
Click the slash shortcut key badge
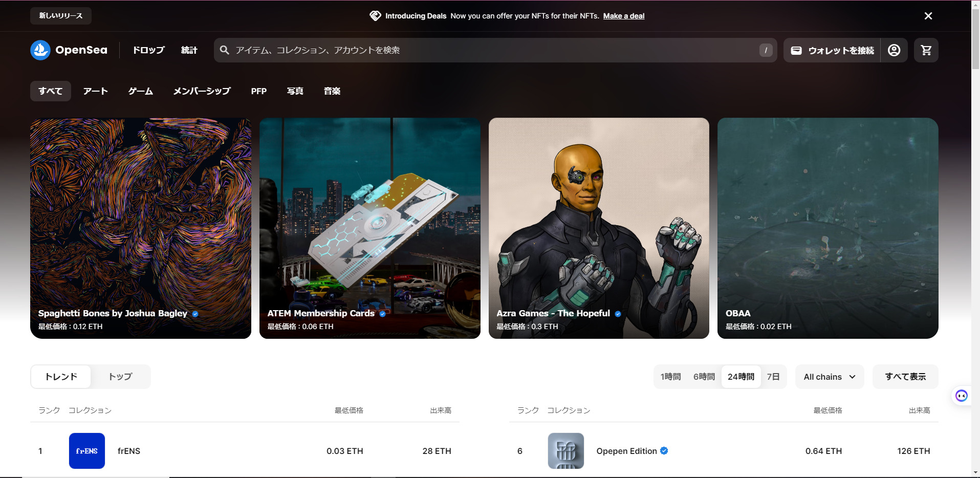coord(766,50)
